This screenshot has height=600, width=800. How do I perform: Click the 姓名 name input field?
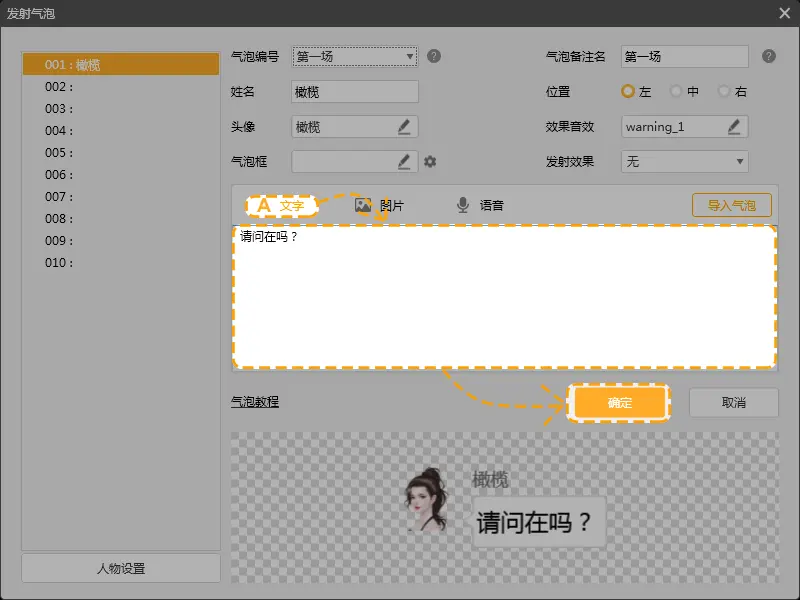coord(354,92)
